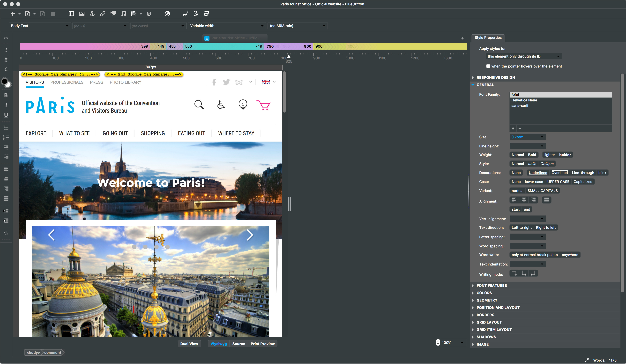Toggle Italic font style
The width and height of the screenshot is (626, 364).
532,164
